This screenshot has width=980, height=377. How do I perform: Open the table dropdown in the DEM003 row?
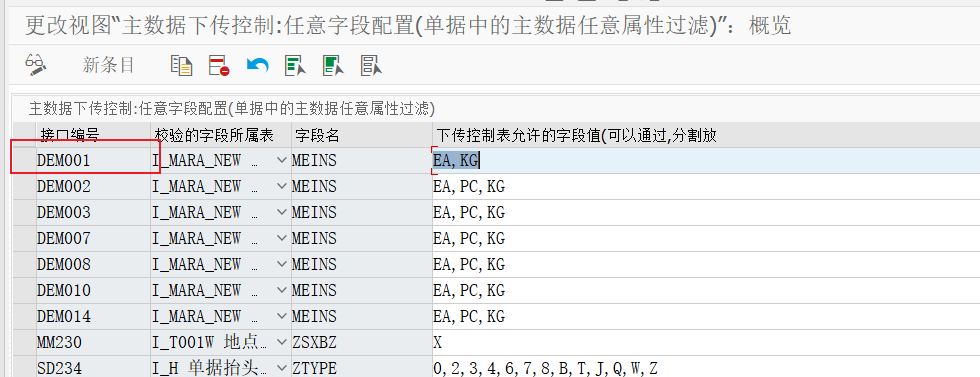point(281,213)
